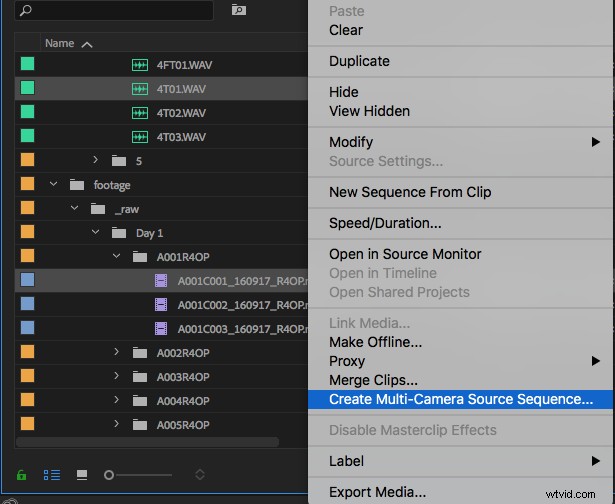Expand the A005R4OP bin
The image size is (615, 504).
click(x=116, y=424)
